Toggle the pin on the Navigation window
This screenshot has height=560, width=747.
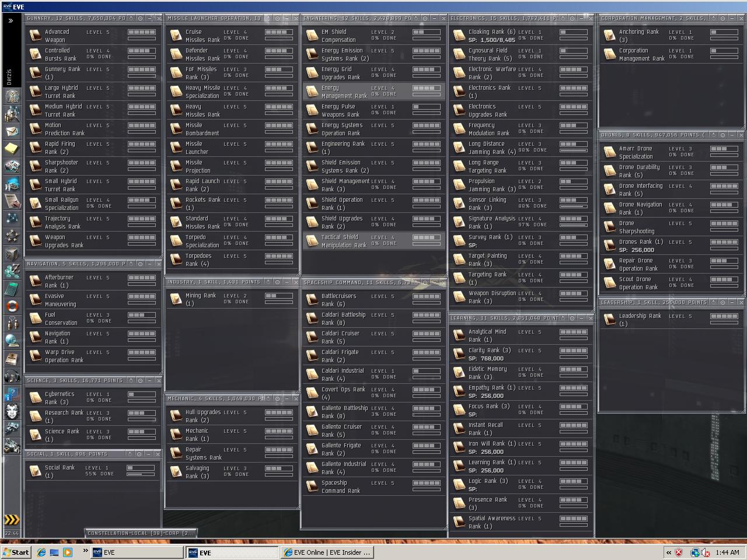pyautogui.click(x=131, y=264)
